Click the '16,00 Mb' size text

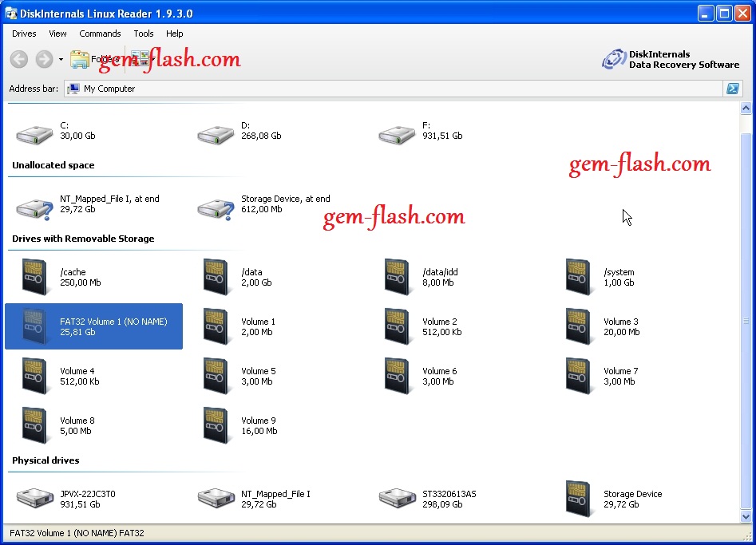click(259, 431)
